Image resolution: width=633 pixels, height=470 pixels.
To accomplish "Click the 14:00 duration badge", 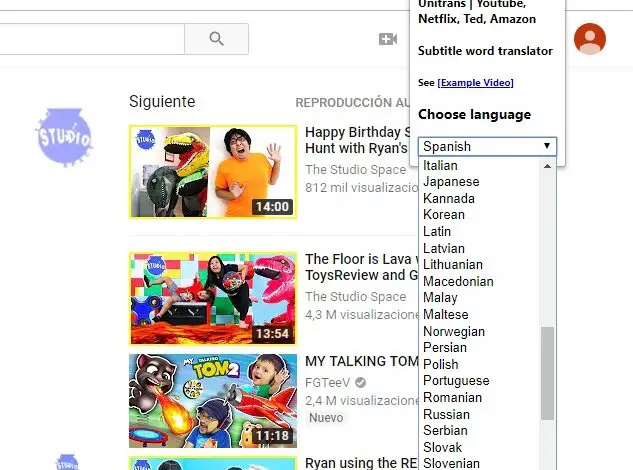I will 272,207.
